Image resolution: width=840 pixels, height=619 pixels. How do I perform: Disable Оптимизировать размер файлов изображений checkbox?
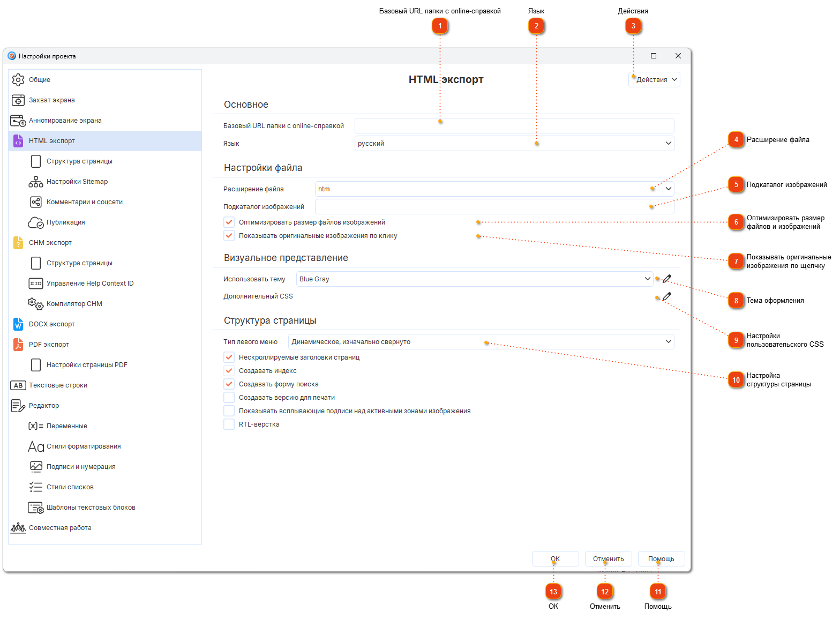[229, 222]
